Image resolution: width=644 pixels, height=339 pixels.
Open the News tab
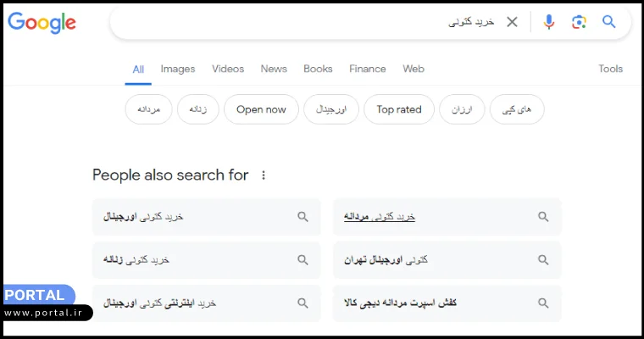[x=274, y=69]
